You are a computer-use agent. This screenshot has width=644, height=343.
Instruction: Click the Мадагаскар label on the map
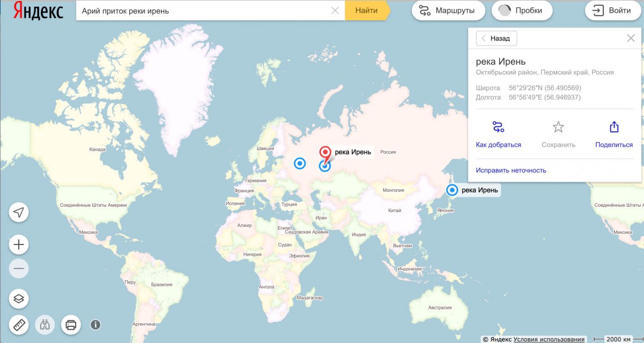click(309, 297)
